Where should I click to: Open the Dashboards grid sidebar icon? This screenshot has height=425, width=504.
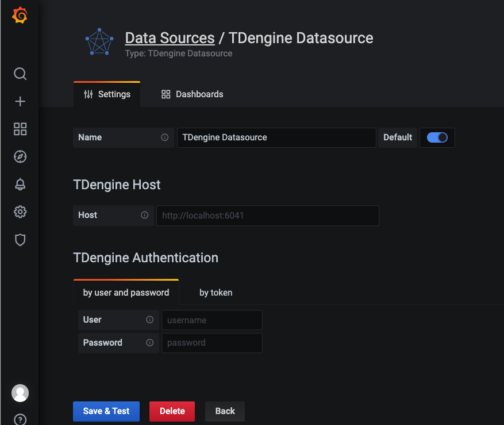pyautogui.click(x=20, y=129)
